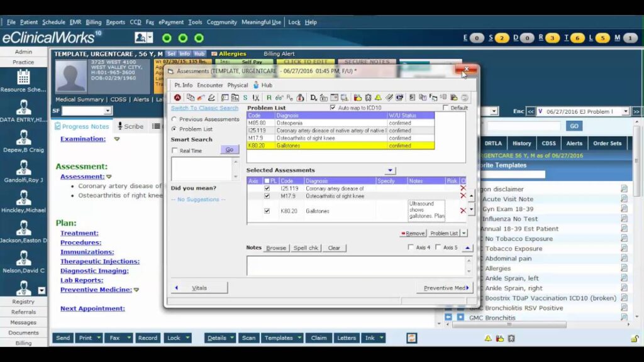Enable the Real Time checkbox
Image resolution: width=644 pixels, height=362 pixels.
coord(175,151)
